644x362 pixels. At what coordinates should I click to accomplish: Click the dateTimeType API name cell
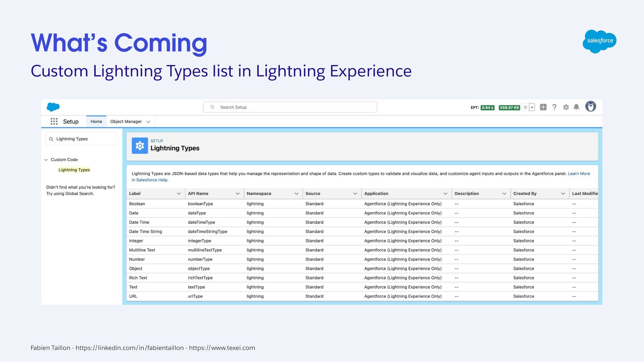click(x=201, y=222)
